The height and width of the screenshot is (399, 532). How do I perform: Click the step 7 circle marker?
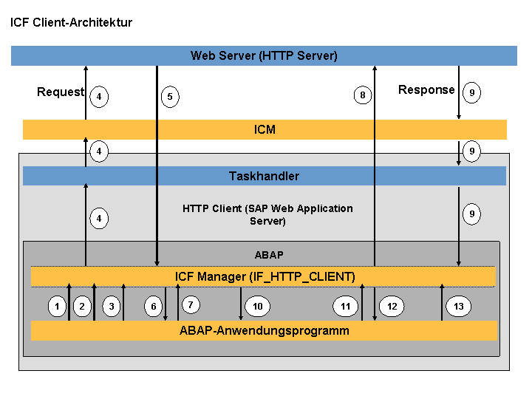click(x=191, y=304)
